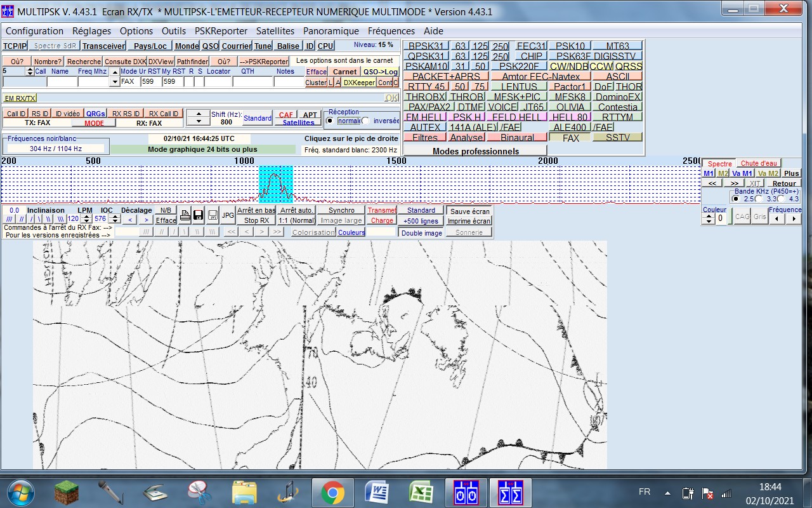Click the JPG export button
This screenshot has height=508, width=812.
pyautogui.click(x=228, y=216)
